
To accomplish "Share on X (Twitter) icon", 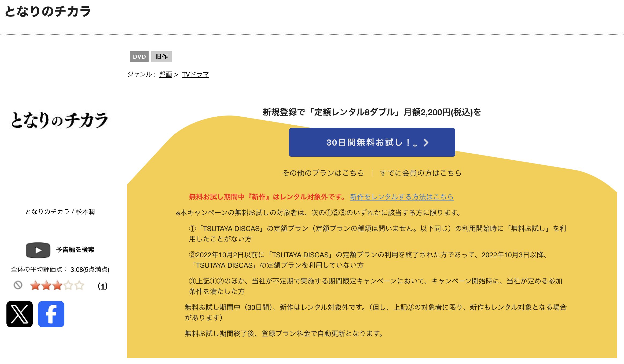I will 20,314.
